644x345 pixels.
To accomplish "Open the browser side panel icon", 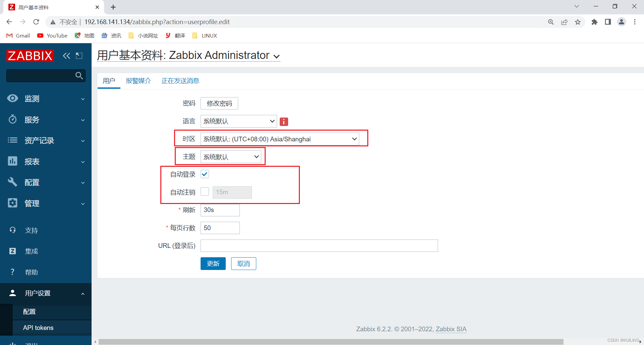I will tap(608, 22).
